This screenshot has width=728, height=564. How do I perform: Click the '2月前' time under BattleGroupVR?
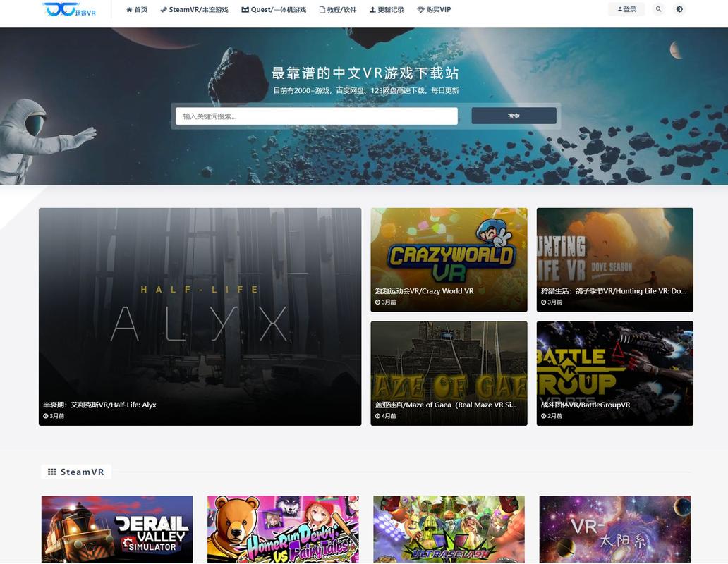(552, 416)
